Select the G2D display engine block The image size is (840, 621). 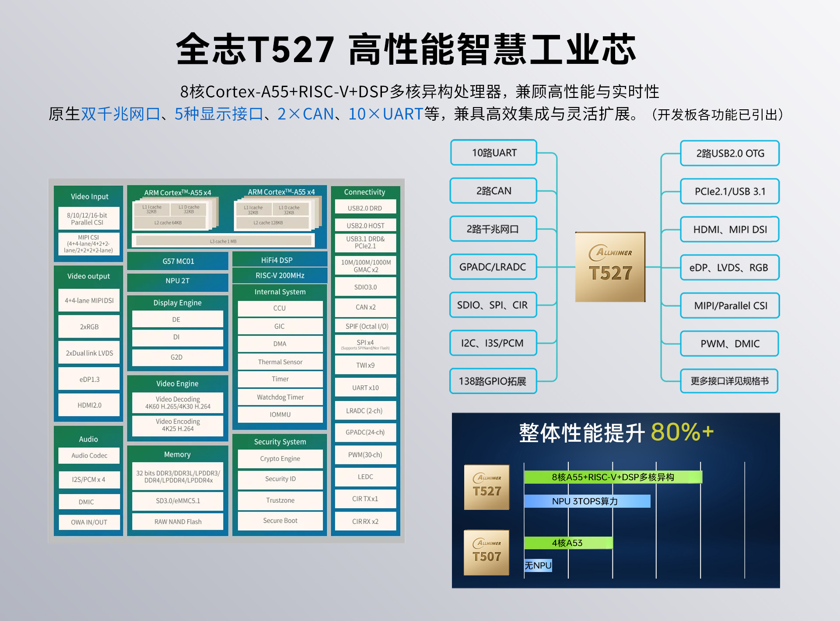click(x=178, y=357)
